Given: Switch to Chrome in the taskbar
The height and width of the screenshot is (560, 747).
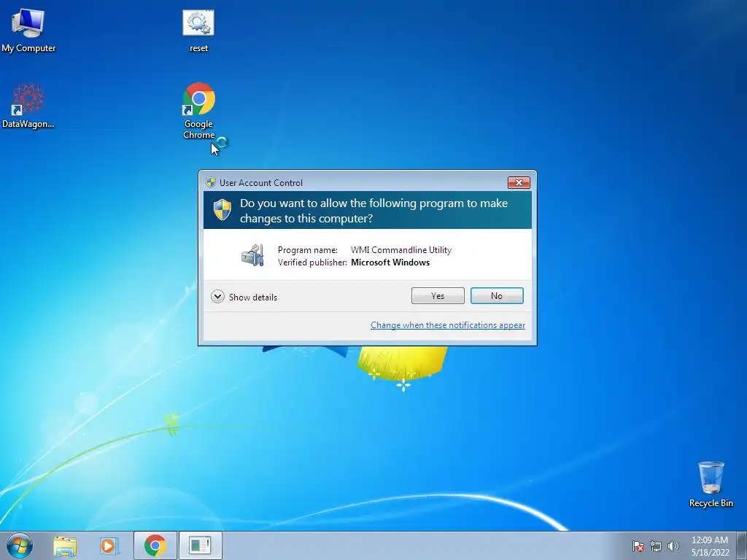Looking at the screenshot, I should tap(155, 545).
